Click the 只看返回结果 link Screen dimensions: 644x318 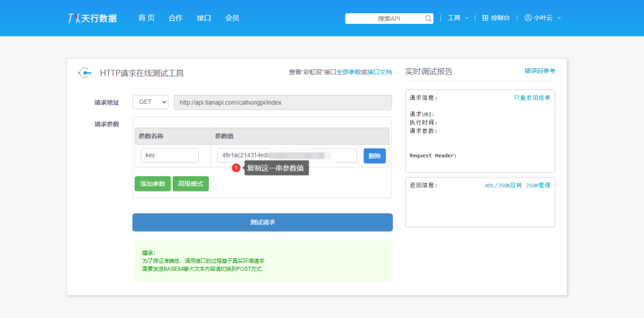pos(531,98)
